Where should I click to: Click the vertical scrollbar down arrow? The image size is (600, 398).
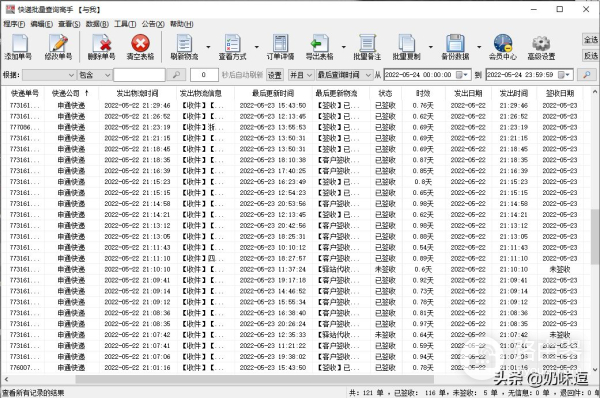click(x=595, y=369)
